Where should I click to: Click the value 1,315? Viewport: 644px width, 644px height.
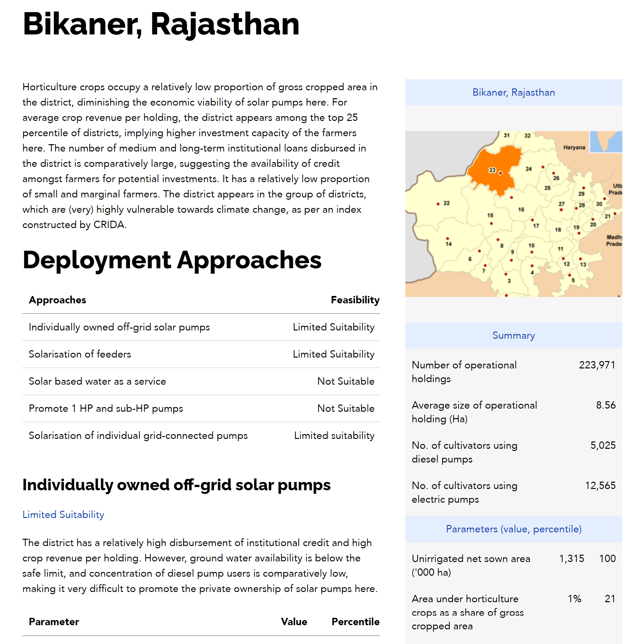(572, 559)
